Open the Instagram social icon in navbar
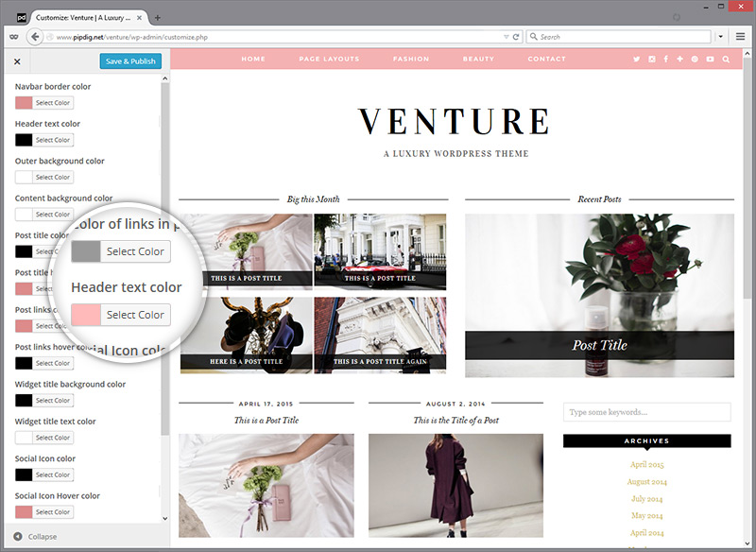Image resolution: width=756 pixels, height=552 pixels. 652,59
